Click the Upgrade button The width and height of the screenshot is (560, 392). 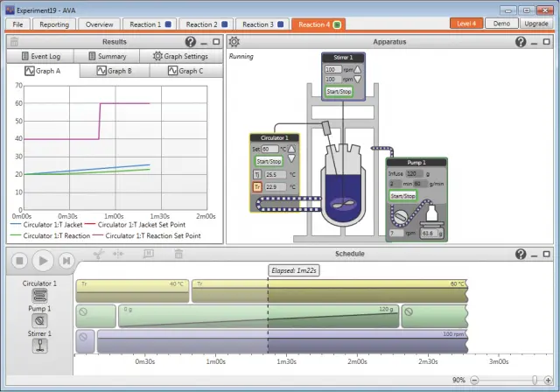pos(536,24)
